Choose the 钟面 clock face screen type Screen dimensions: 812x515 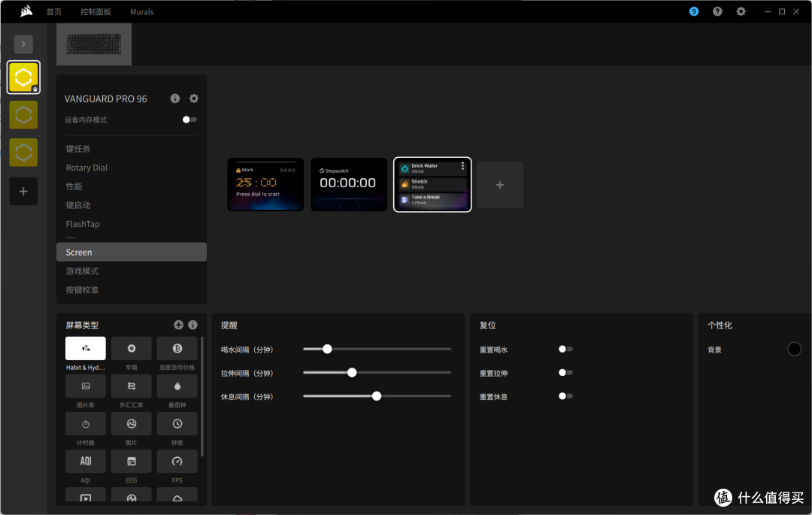(x=177, y=424)
